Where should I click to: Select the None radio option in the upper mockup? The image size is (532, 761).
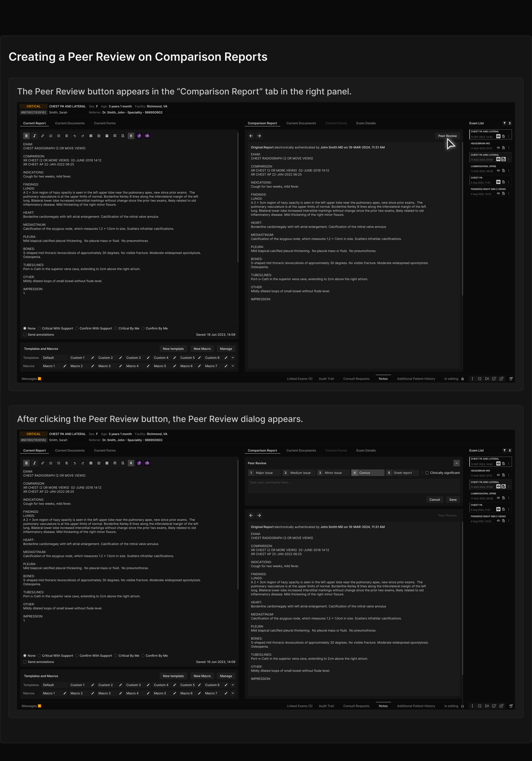point(25,328)
